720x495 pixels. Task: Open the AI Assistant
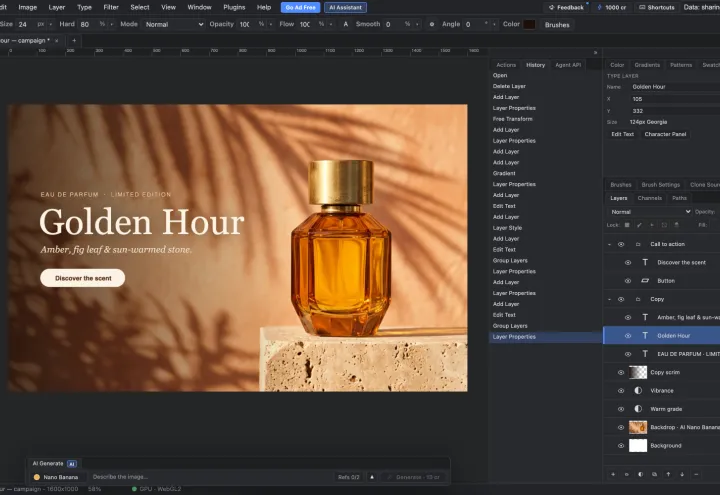tap(345, 7)
